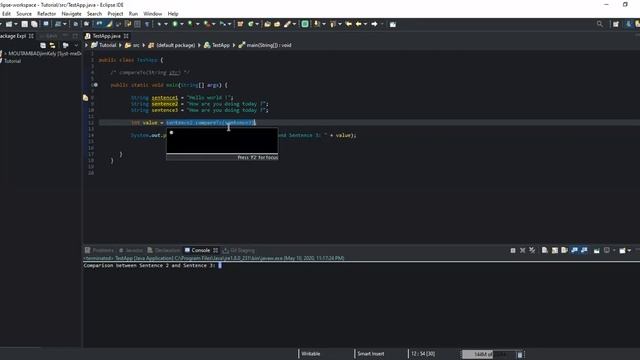The image size is (640, 360).
Task: Toggle Show Console on Standard Out
Action: [x=574, y=250]
